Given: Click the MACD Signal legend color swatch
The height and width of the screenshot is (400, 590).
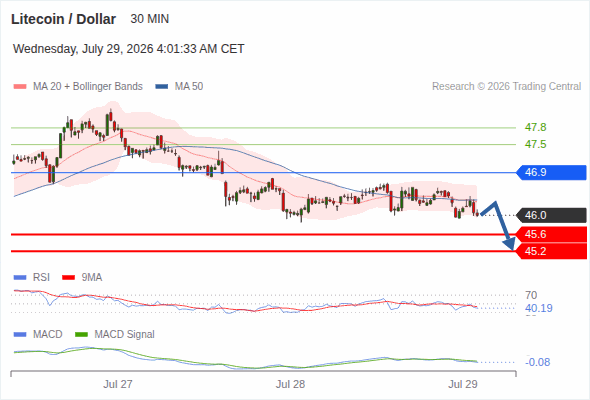Looking at the screenshot, I should point(81,335).
